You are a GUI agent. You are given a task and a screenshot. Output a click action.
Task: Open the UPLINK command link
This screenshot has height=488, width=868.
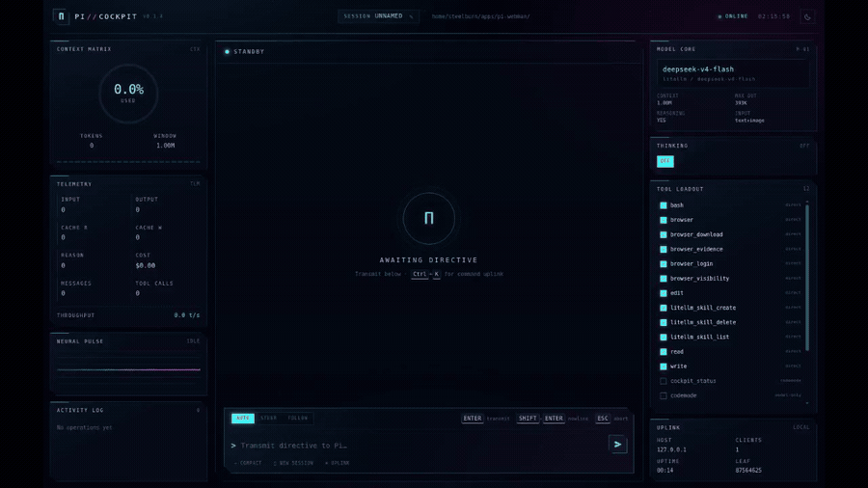tap(338, 463)
